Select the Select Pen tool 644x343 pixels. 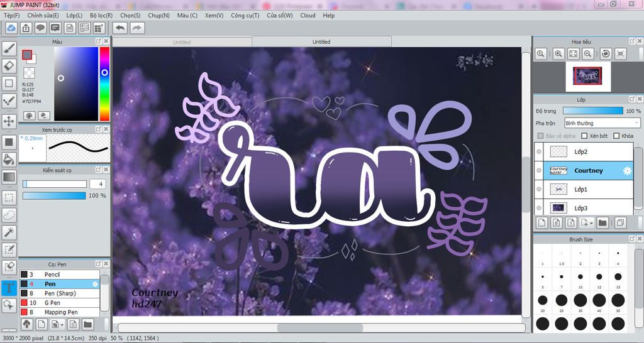pos(9,249)
